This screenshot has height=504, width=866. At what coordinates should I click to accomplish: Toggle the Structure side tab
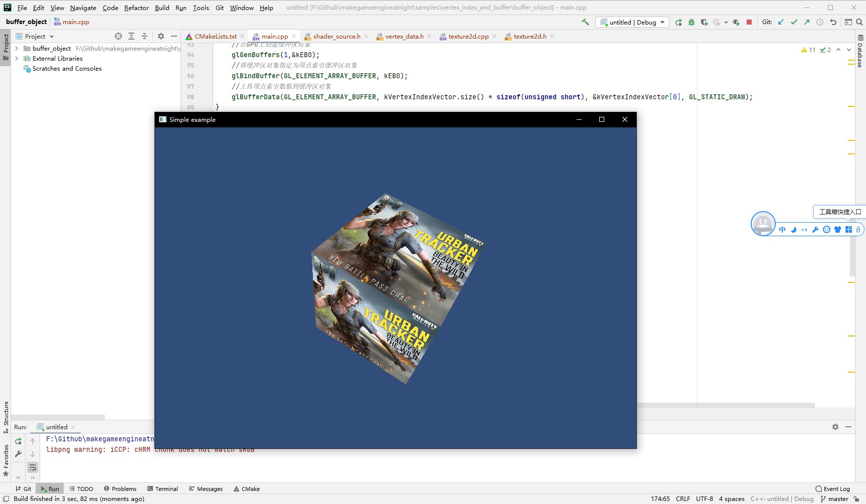point(6,417)
